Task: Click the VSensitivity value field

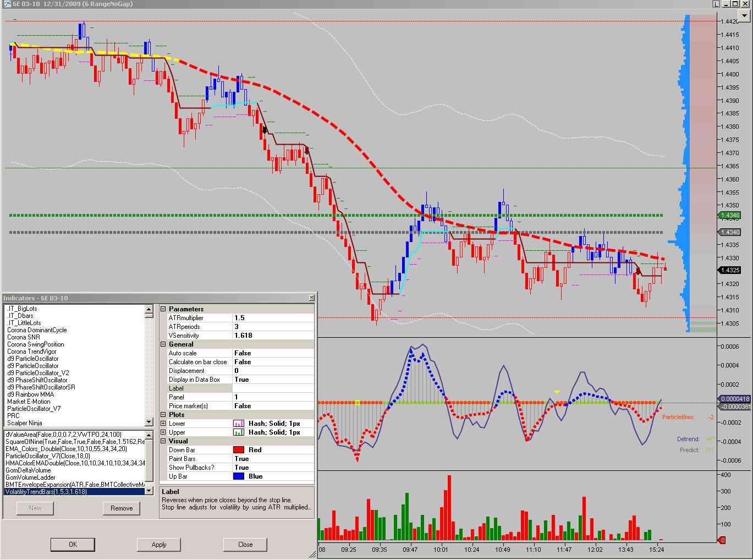Action: pyautogui.click(x=273, y=336)
